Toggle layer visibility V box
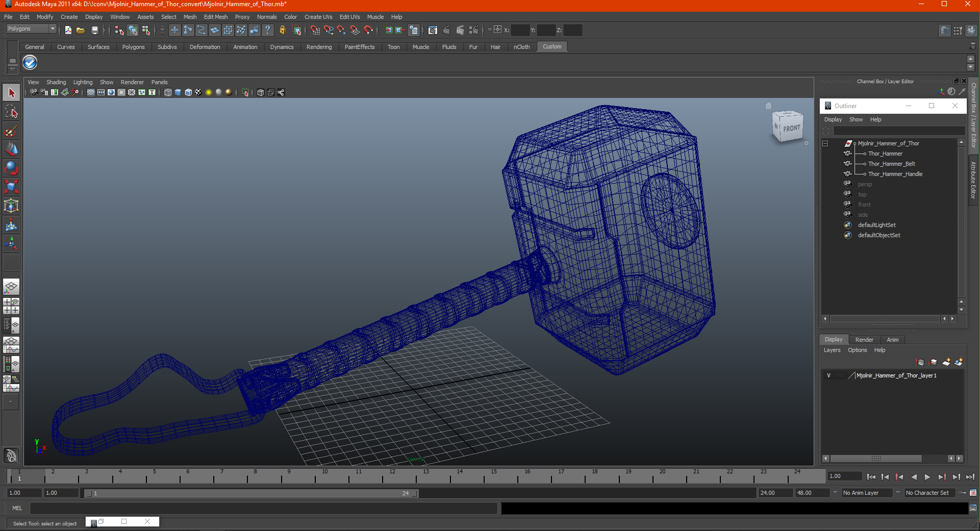This screenshot has width=980, height=531. pos(828,375)
